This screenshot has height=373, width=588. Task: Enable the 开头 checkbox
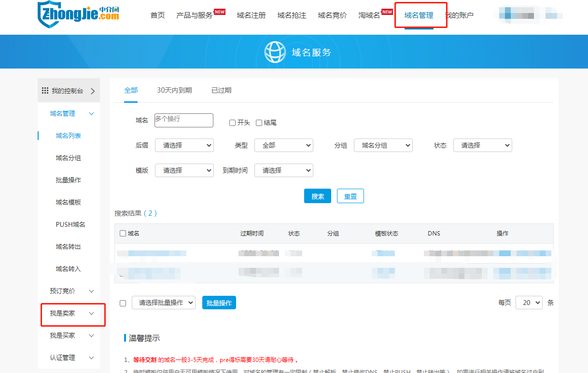232,123
